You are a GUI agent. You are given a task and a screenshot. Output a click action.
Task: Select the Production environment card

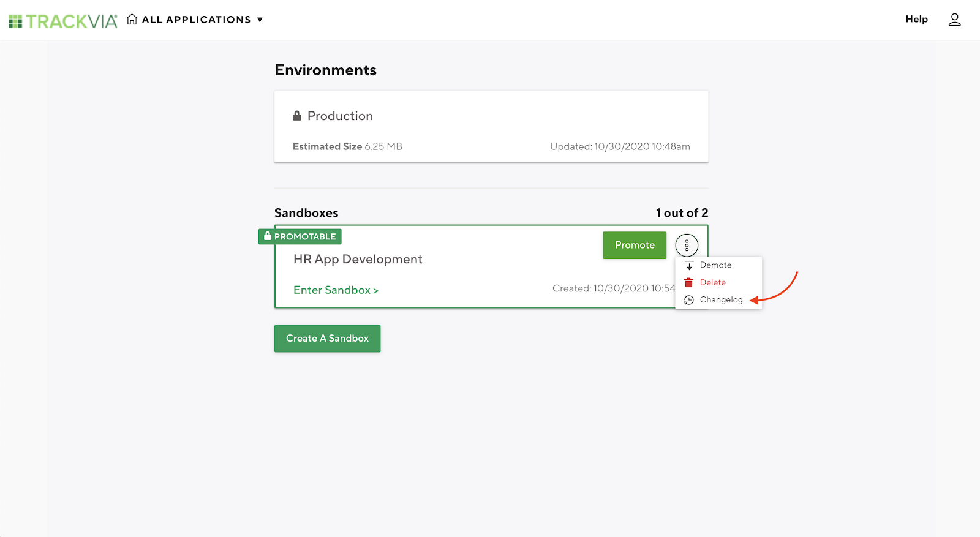click(491, 127)
